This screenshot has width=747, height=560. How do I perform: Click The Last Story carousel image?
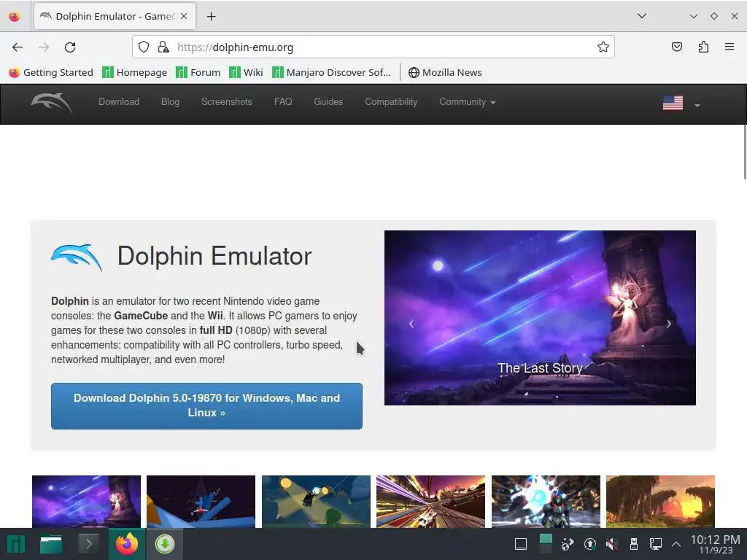point(540,318)
